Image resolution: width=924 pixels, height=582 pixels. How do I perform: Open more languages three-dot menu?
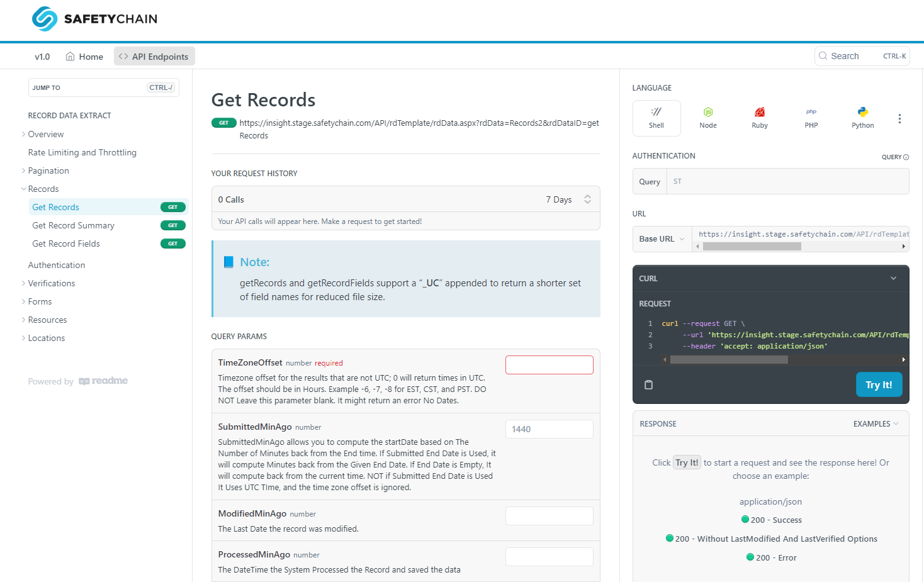(x=899, y=119)
